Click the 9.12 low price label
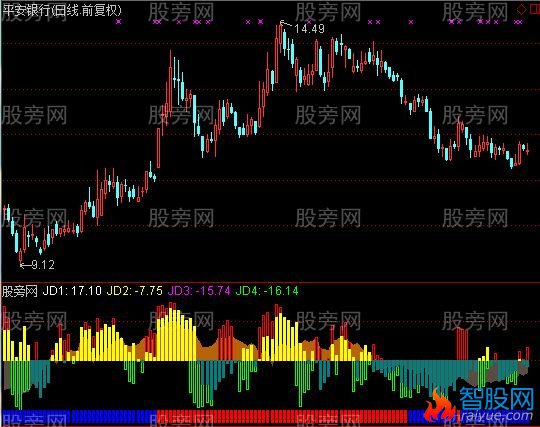The width and height of the screenshot is (540, 427). click(x=43, y=265)
